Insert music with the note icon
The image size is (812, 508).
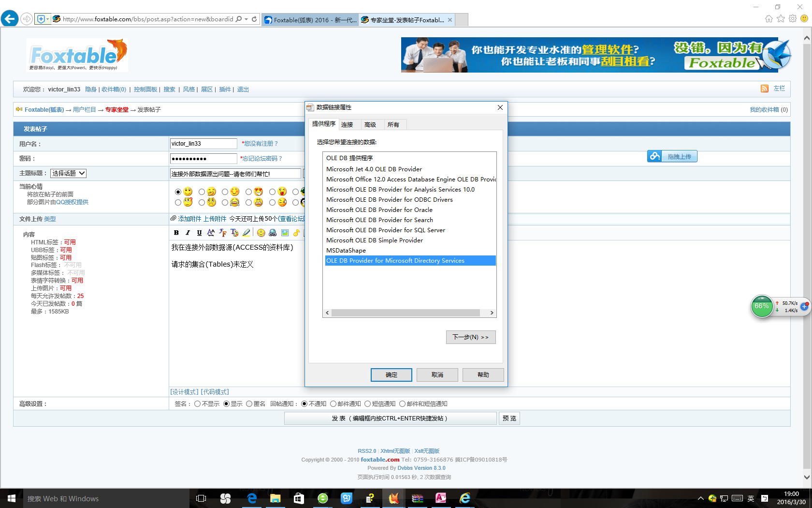point(296,233)
